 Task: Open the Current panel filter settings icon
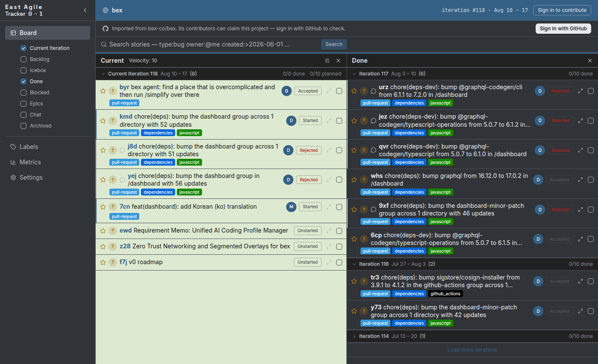[x=327, y=61]
